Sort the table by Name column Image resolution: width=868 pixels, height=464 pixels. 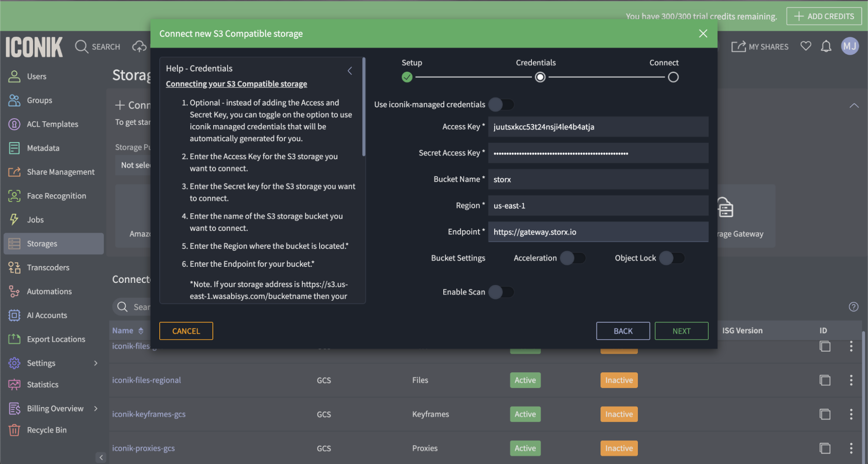point(128,331)
